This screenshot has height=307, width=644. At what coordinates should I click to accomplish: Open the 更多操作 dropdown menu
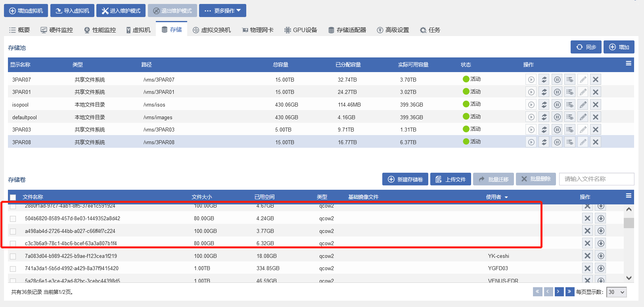(222, 11)
